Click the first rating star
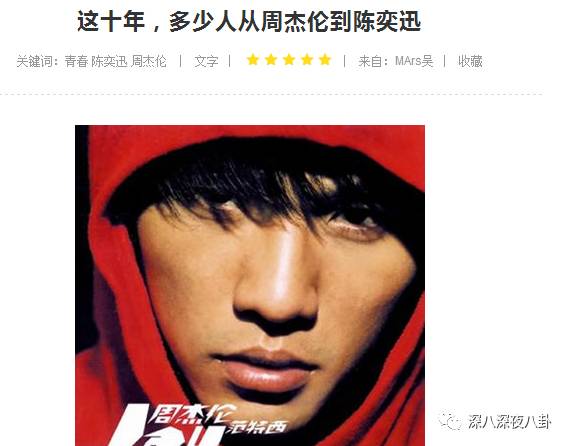The image size is (569, 446). [253, 60]
